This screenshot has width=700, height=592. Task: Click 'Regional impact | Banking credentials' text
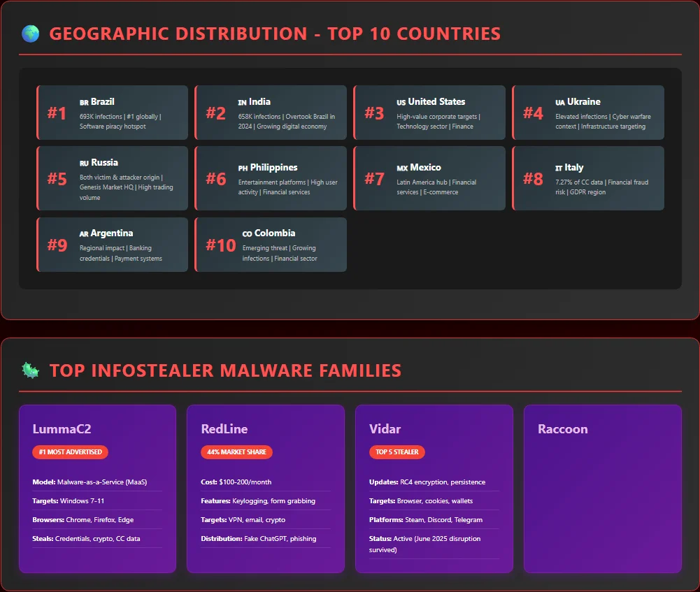(121, 253)
